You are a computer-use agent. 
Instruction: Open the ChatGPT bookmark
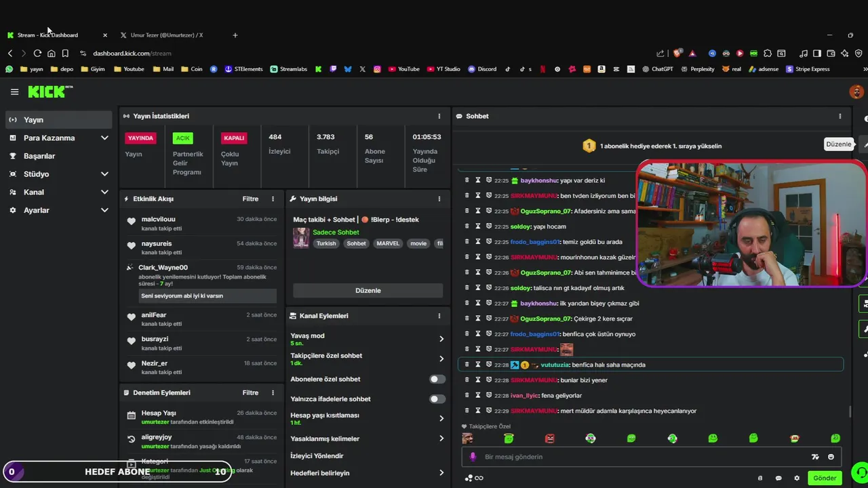click(657, 68)
